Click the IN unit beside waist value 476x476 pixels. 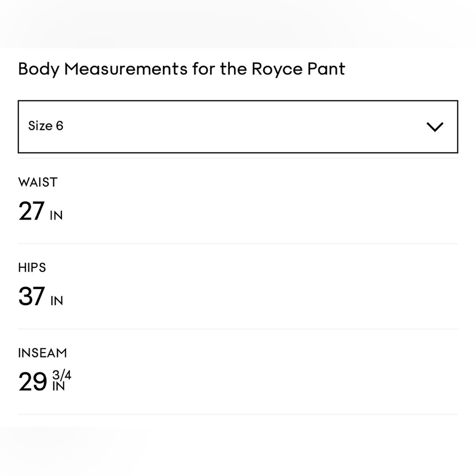56,216
